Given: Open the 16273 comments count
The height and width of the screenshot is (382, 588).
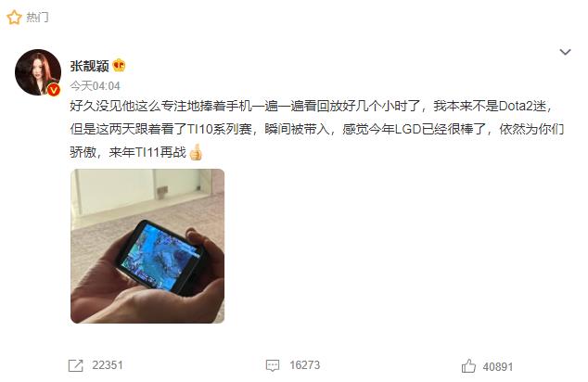Looking at the screenshot, I should (x=305, y=365).
